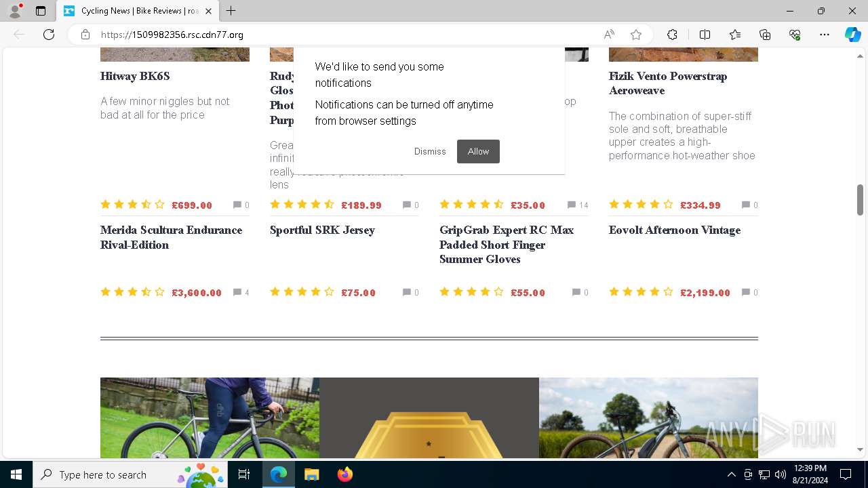Click the £35.00 price label
Screen dimensions: 868x488
click(528, 205)
